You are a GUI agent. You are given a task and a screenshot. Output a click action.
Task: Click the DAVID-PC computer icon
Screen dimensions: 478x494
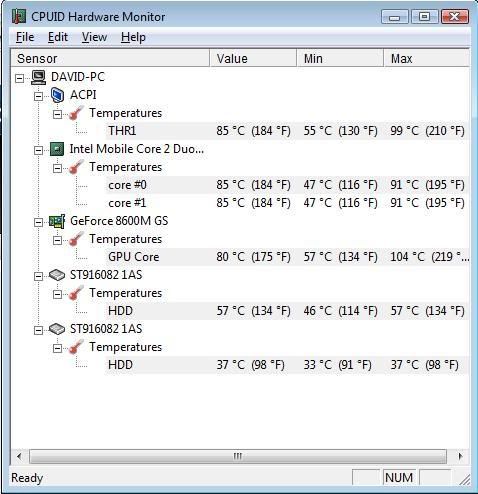(x=39, y=77)
